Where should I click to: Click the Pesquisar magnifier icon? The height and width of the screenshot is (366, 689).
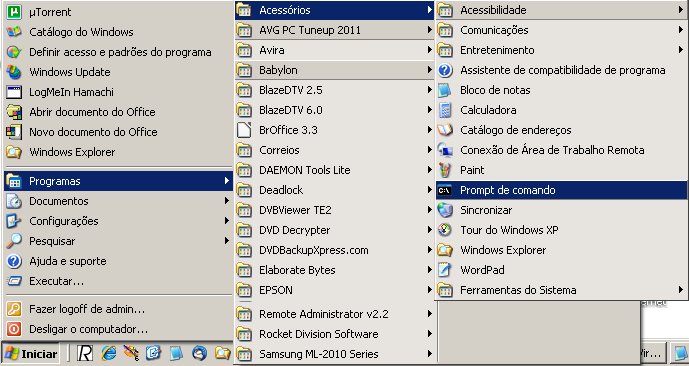coord(14,241)
